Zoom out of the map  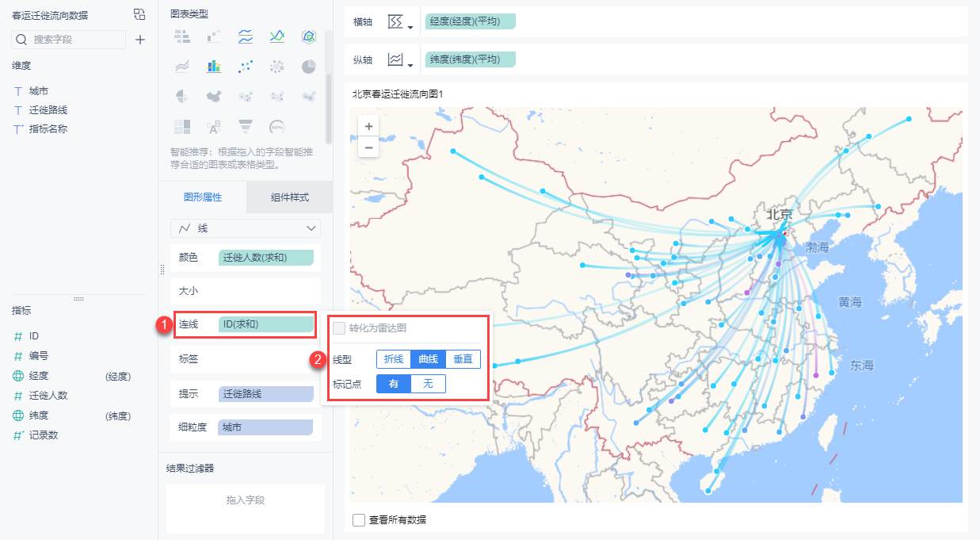pos(368,147)
